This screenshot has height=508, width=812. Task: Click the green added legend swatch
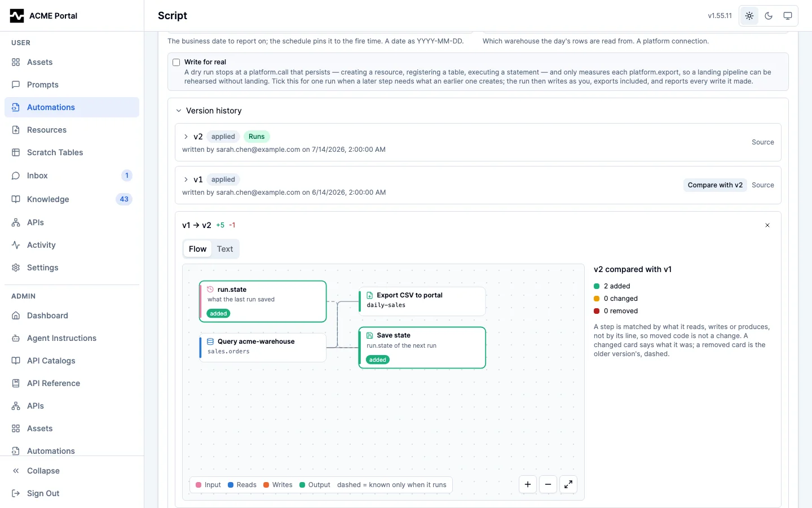(597, 286)
